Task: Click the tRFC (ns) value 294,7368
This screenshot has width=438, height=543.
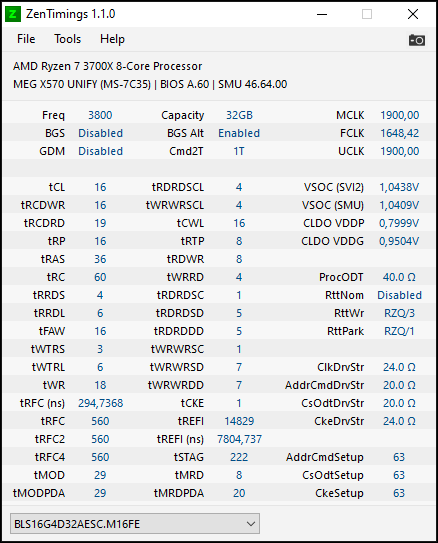Action: 100,403
